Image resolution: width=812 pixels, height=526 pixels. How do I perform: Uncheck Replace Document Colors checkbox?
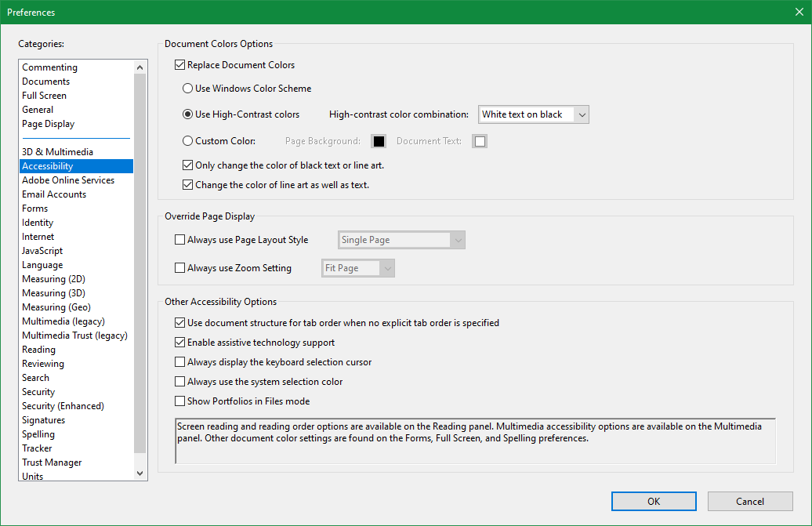pos(179,65)
